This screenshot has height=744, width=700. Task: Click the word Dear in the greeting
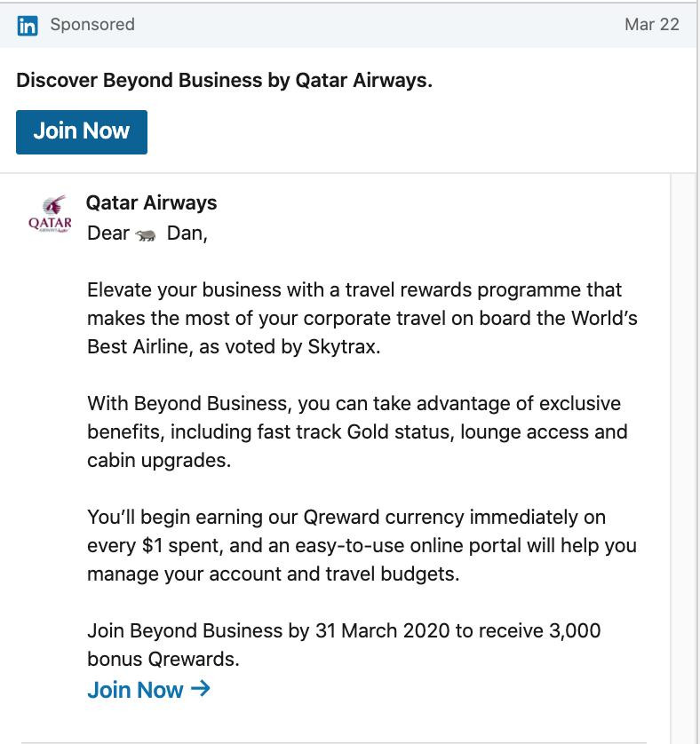[108, 233]
